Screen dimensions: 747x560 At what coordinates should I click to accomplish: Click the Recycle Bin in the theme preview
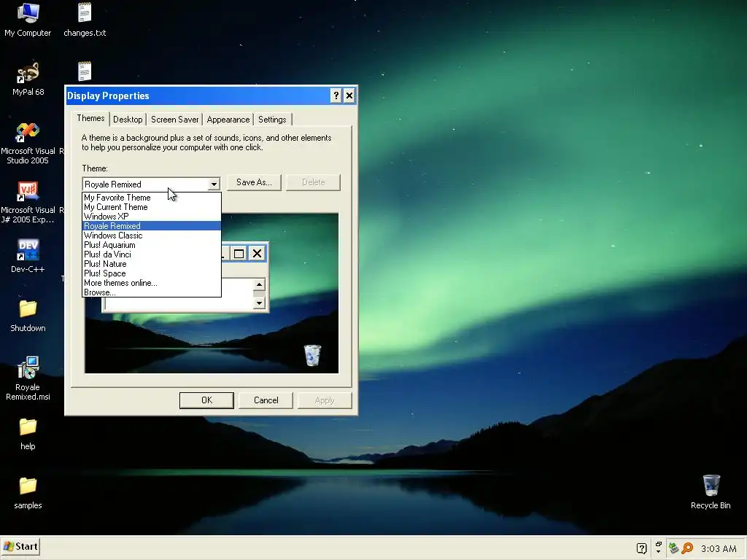(312, 355)
